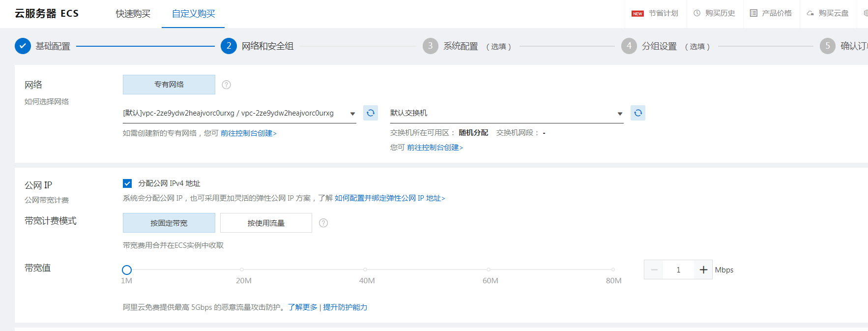The width and height of the screenshot is (868, 331).
Task: Jump to step 3 系统配置
Action: (x=431, y=46)
